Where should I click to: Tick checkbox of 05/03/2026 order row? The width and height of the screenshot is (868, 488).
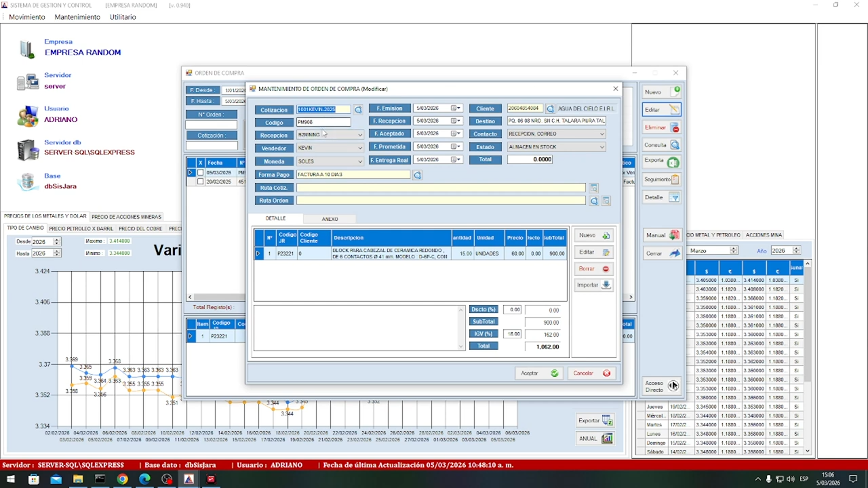[x=200, y=173]
